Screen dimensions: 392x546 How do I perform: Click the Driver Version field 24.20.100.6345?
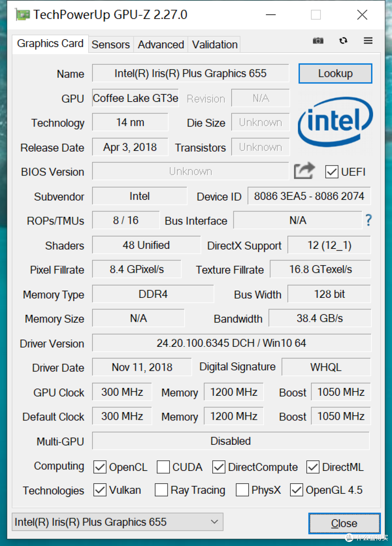tap(232, 343)
